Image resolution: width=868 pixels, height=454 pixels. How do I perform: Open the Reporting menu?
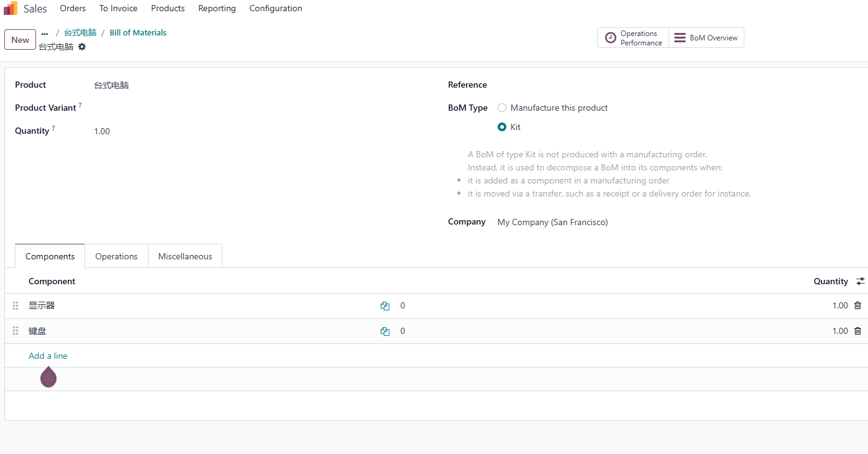tap(217, 8)
